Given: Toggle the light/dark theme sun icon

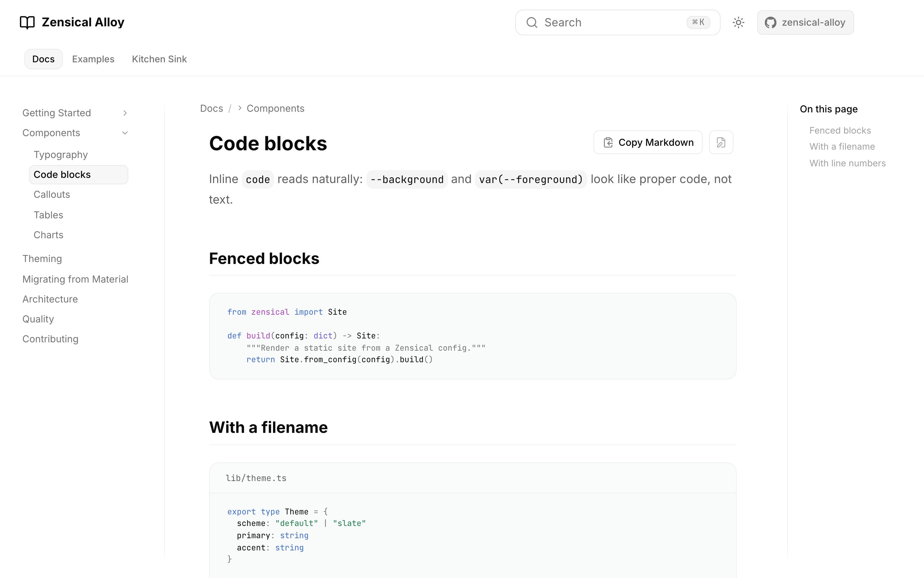Looking at the screenshot, I should click(x=739, y=22).
